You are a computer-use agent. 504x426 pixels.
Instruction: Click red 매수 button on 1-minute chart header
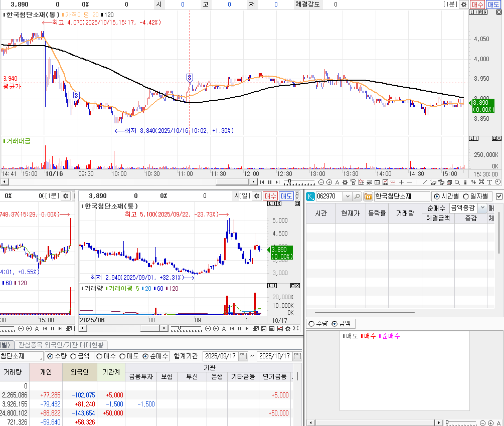[x=477, y=5]
